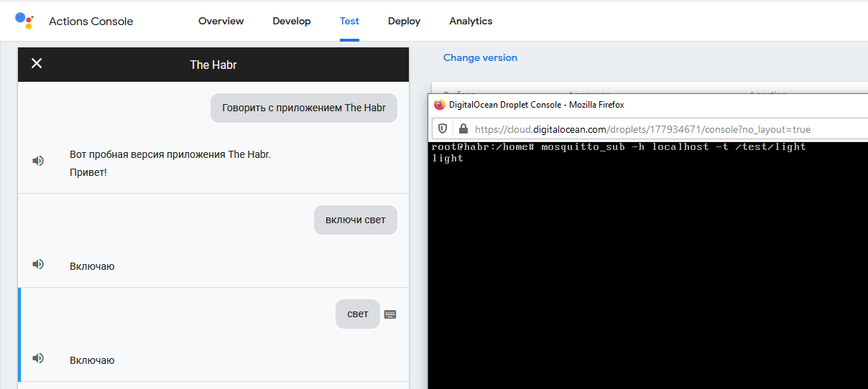The width and height of the screenshot is (868, 389).
Task: Click The Habr simulator header title
Action: pyautogui.click(x=213, y=65)
